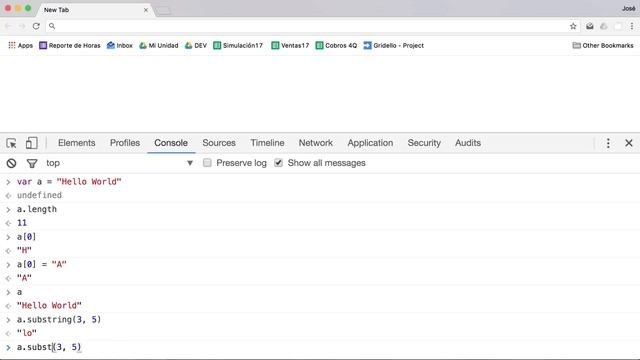
Task: Close the DevTools panel
Action: tap(629, 143)
